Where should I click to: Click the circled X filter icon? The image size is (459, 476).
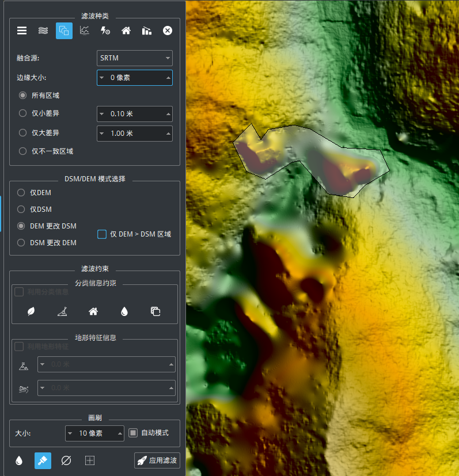(x=168, y=31)
